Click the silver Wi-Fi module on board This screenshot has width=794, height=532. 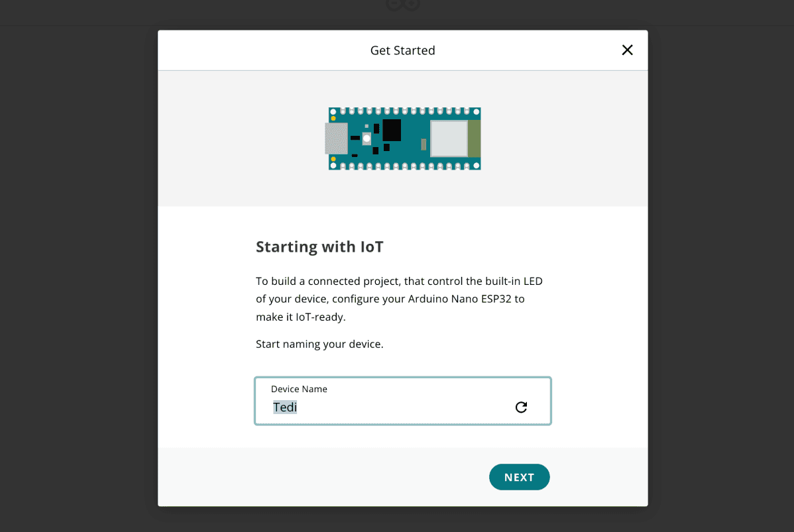[449, 138]
